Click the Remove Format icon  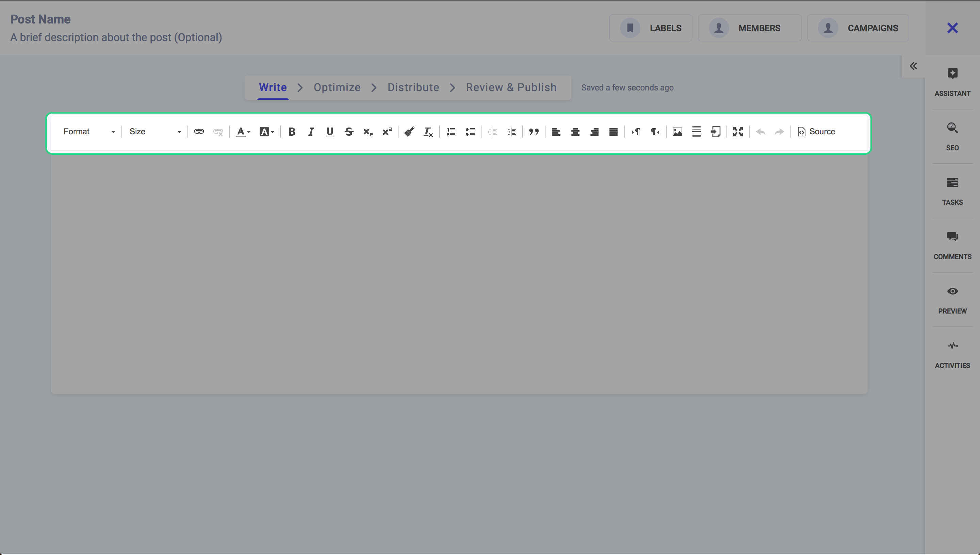[428, 132]
